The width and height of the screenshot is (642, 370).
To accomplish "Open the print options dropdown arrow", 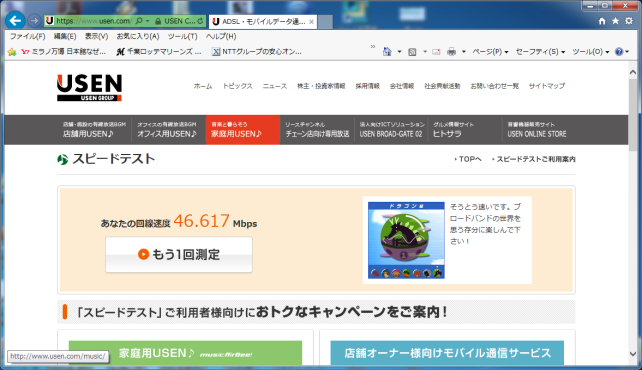I will point(463,52).
